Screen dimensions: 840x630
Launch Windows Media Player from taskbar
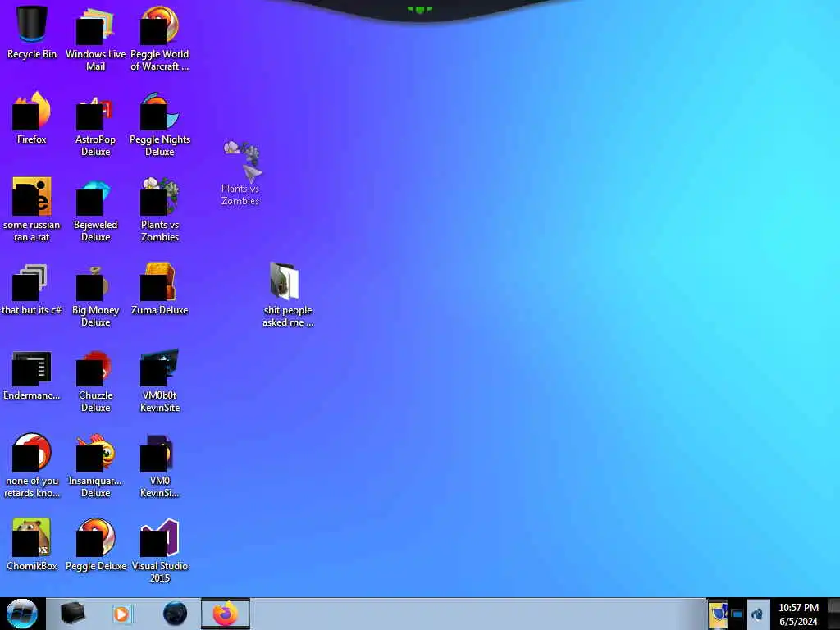pos(121,614)
